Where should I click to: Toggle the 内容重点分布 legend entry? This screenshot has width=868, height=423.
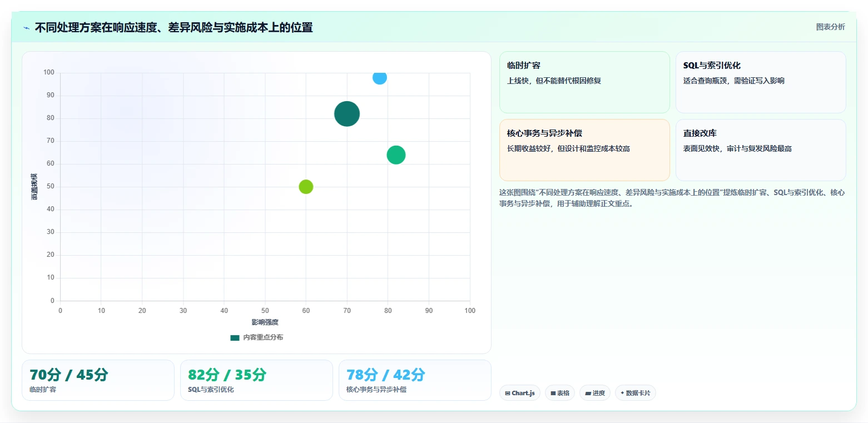[x=256, y=337]
